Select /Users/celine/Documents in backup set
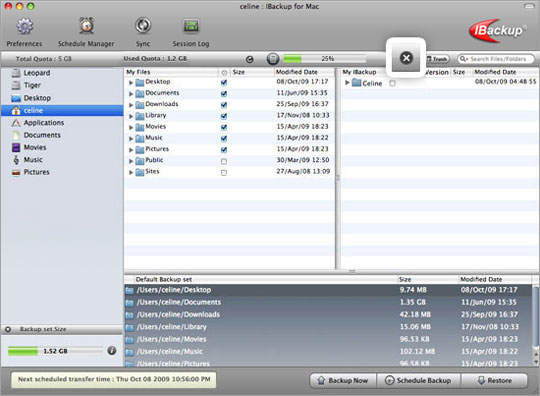Viewport: 540px width, 396px height. click(x=328, y=302)
